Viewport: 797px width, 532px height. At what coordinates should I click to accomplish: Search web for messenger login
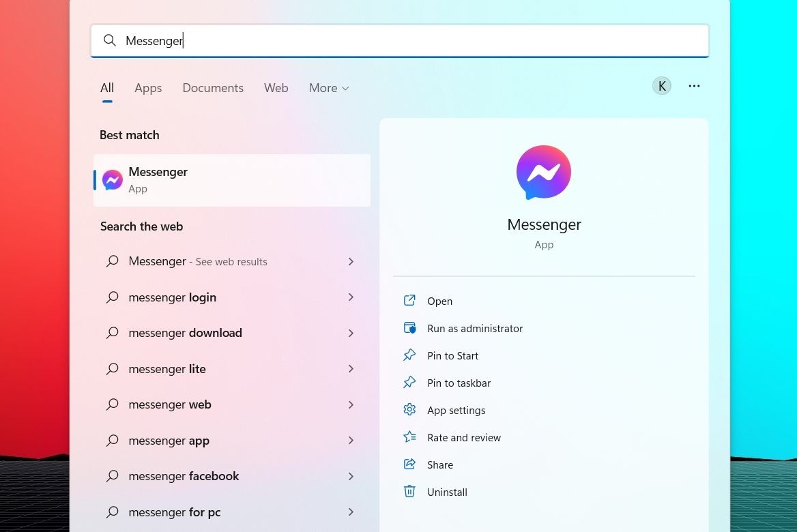coord(232,297)
